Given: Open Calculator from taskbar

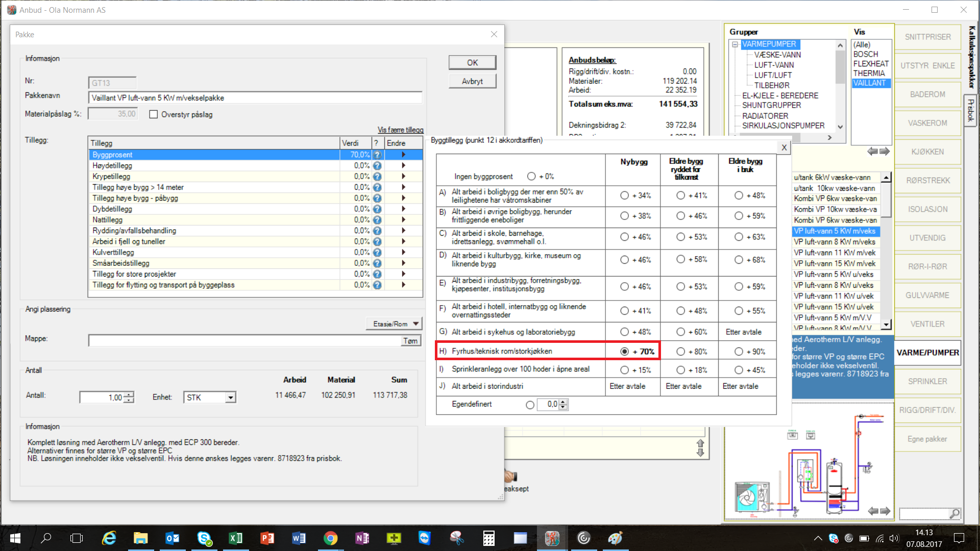Looking at the screenshot, I should click(488, 538).
